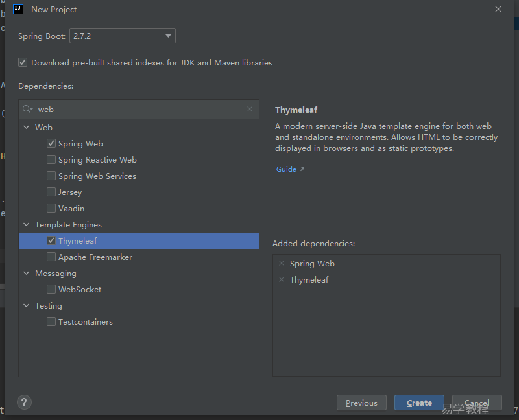Open the Spring Boot version dropdown
The height and width of the screenshot is (420, 519).
(x=123, y=36)
